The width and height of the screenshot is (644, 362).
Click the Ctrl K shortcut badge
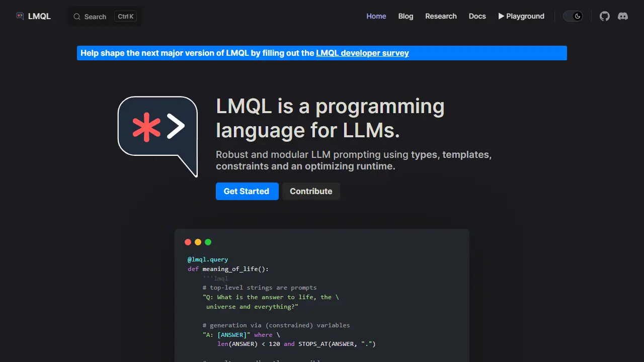tap(126, 17)
